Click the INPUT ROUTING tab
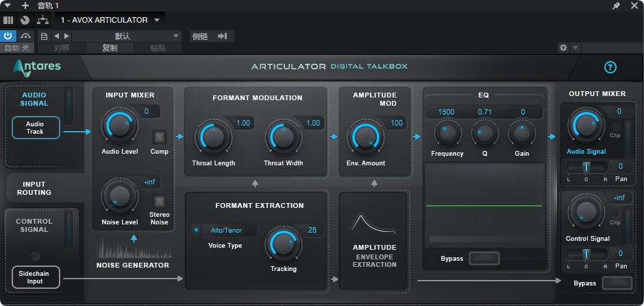Viewport: 644px width, 306px height. [34, 189]
